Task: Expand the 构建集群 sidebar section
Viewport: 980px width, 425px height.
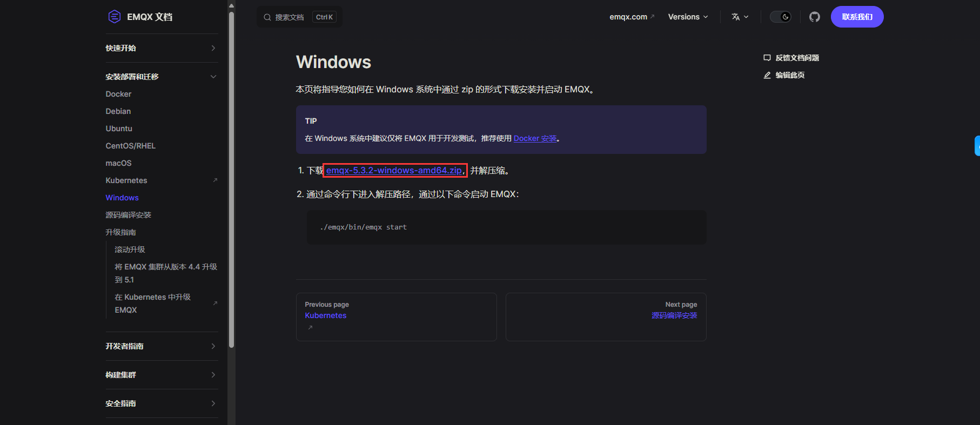Action: pos(162,375)
